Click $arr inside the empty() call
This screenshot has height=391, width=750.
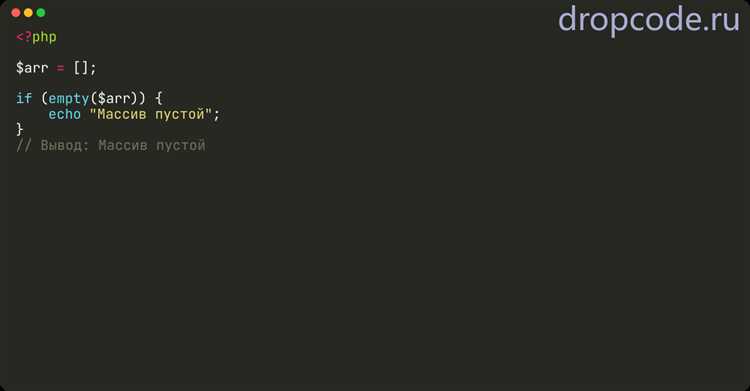pyautogui.click(x=113, y=98)
